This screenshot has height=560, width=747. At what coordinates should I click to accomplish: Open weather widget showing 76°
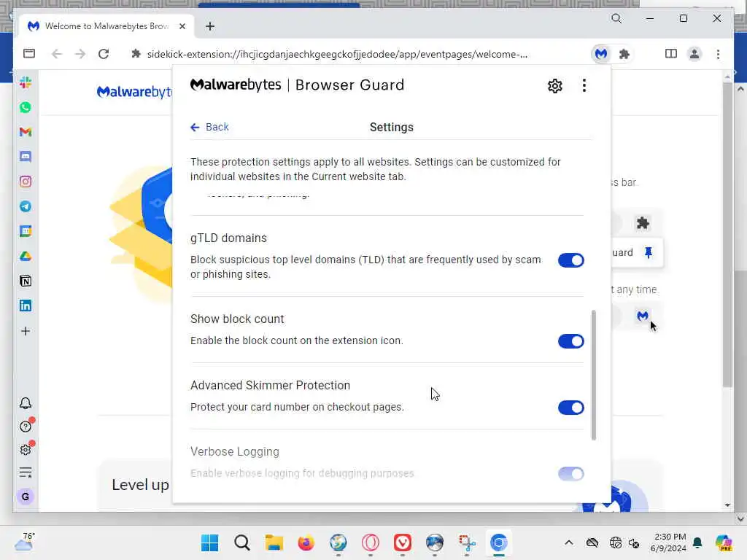pos(25,542)
